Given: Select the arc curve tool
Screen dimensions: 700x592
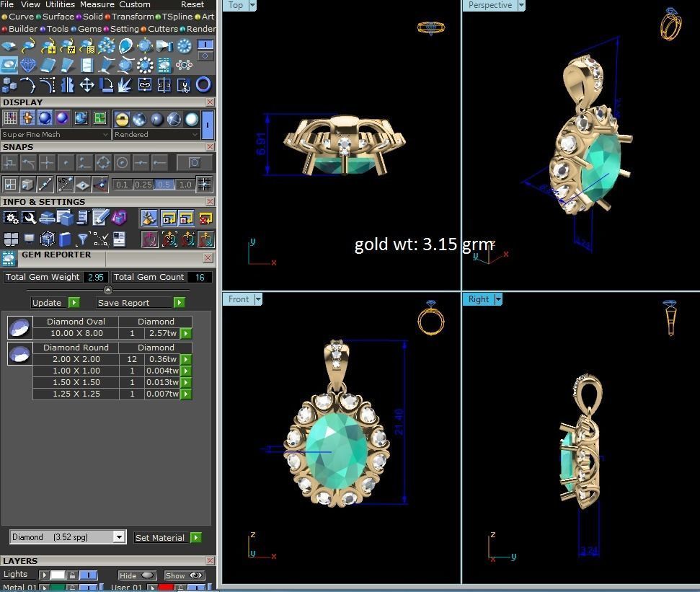Looking at the screenshot, I should [x=29, y=85].
